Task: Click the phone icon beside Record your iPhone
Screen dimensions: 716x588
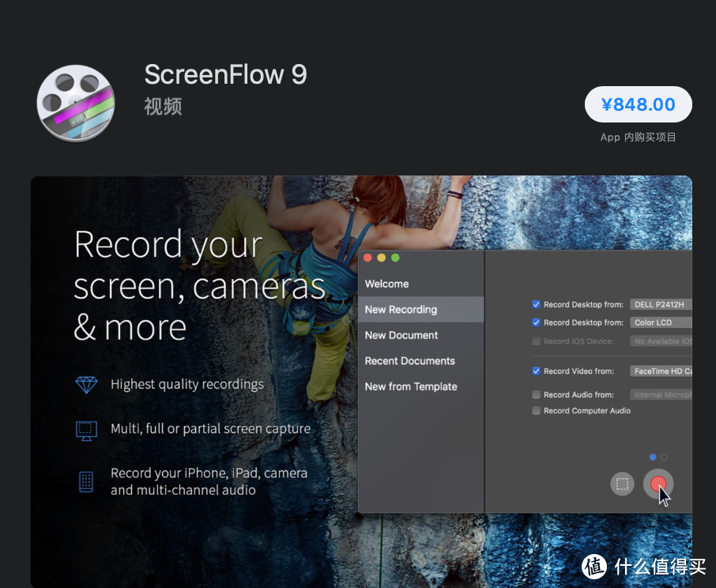Action: click(x=86, y=481)
